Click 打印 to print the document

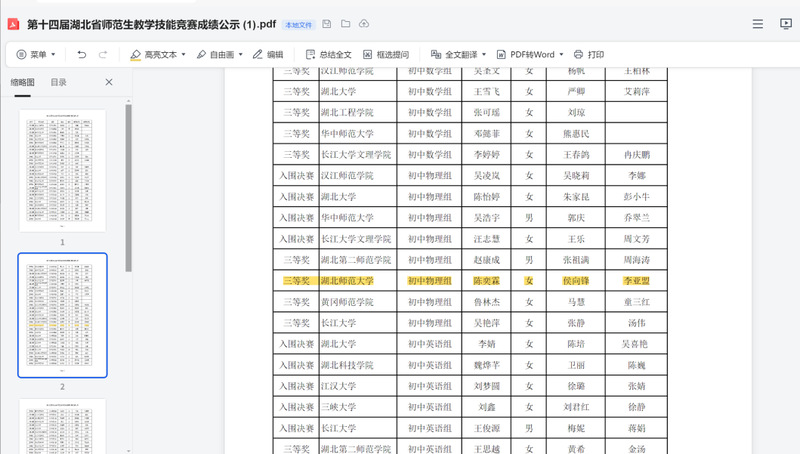pyautogui.click(x=589, y=54)
